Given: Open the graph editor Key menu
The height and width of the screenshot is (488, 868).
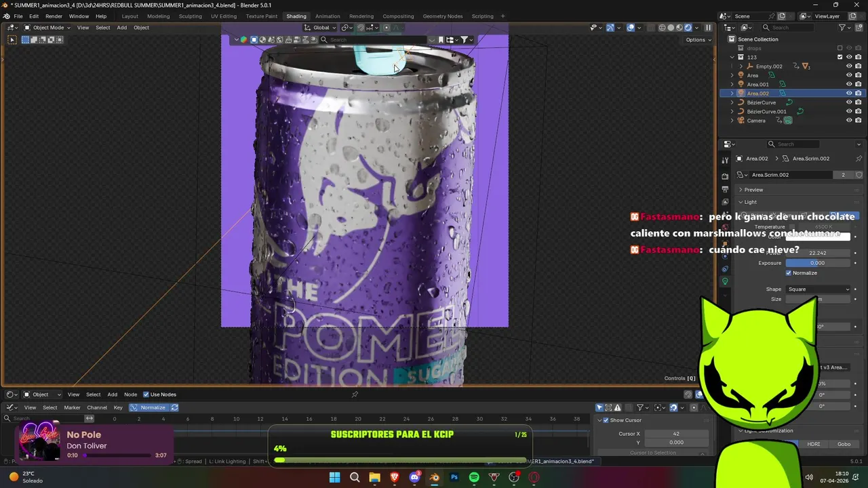Looking at the screenshot, I should [118, 408].
